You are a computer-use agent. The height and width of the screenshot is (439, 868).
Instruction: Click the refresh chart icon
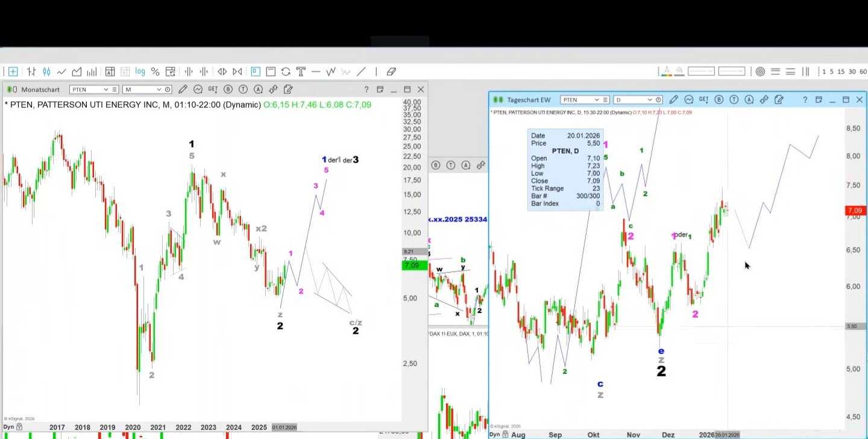pyautogui.click(x=286, y=72)
